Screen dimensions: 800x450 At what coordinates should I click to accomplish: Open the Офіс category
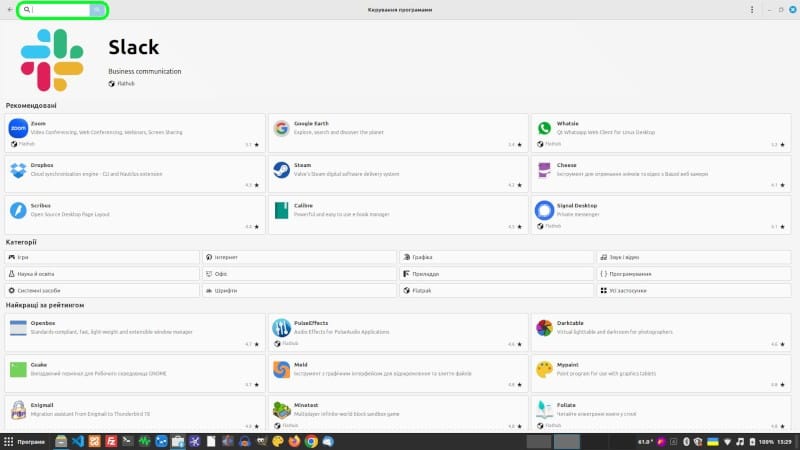(299, 274)
